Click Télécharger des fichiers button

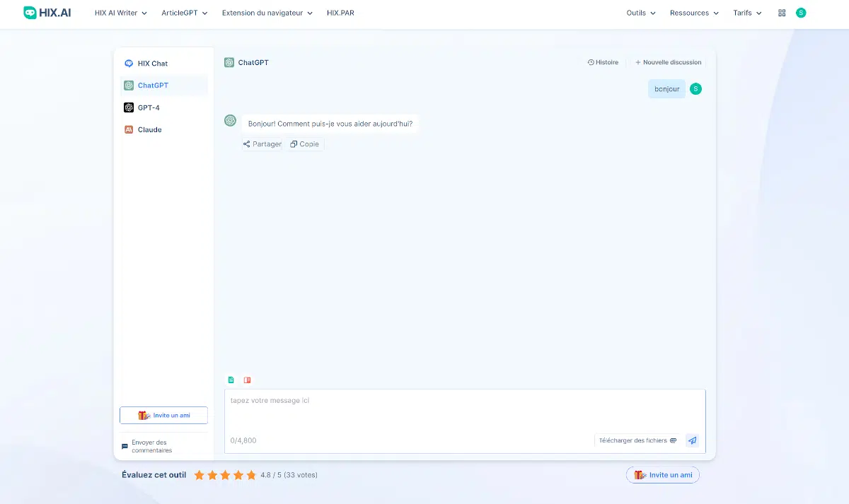click(x=637, y=440)
